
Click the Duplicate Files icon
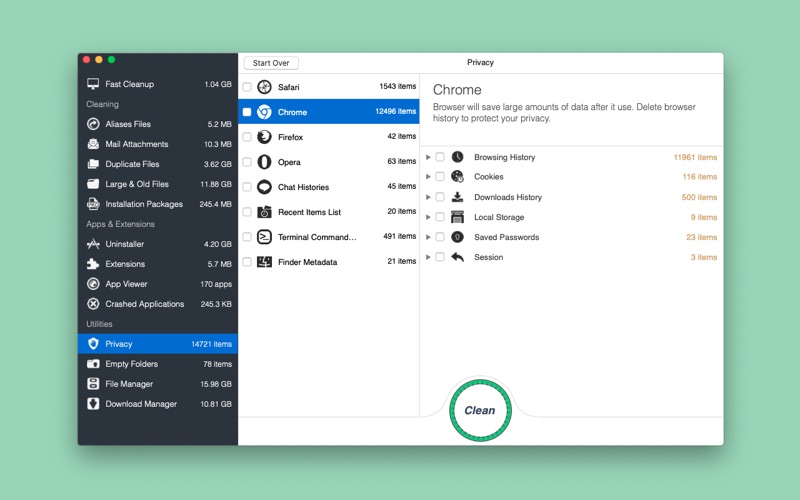tap(93, 164)
